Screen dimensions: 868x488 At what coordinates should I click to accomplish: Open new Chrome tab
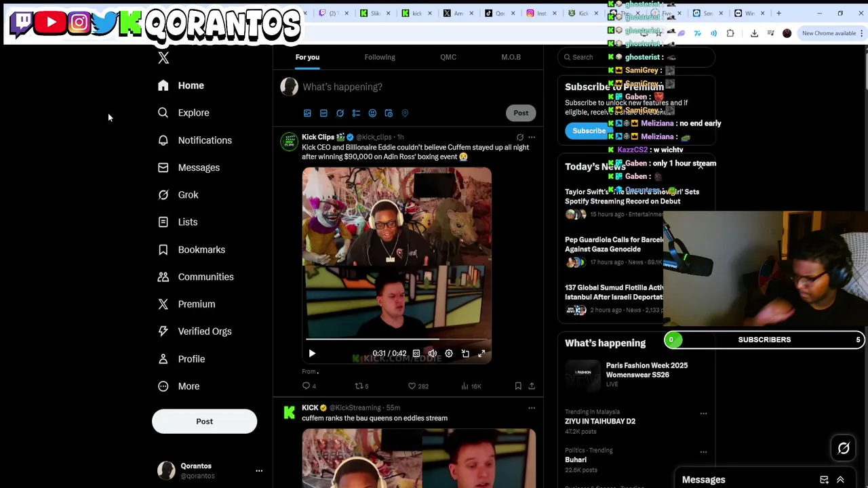[779, 13]
